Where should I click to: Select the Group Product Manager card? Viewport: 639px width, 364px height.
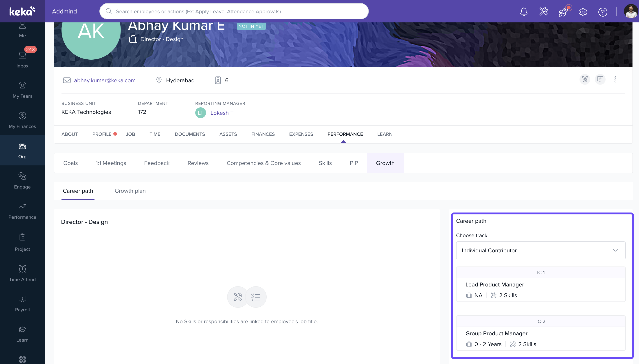(540, 338)
